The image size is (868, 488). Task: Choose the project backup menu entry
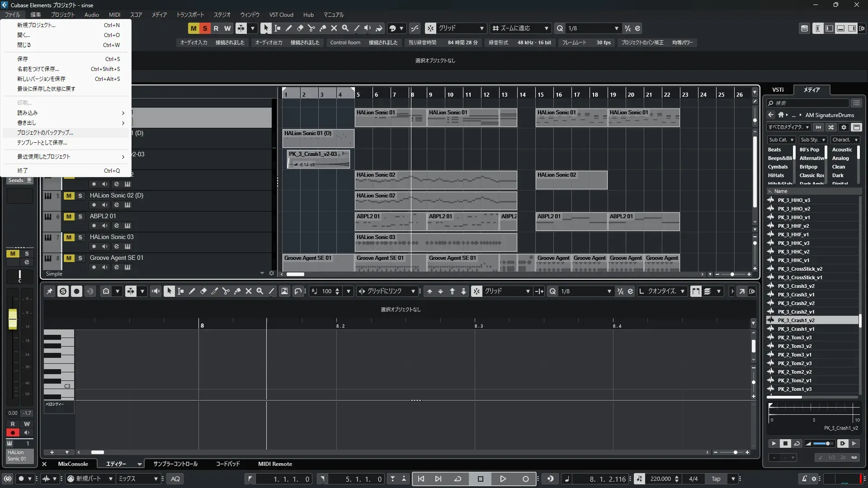[45, 133]
